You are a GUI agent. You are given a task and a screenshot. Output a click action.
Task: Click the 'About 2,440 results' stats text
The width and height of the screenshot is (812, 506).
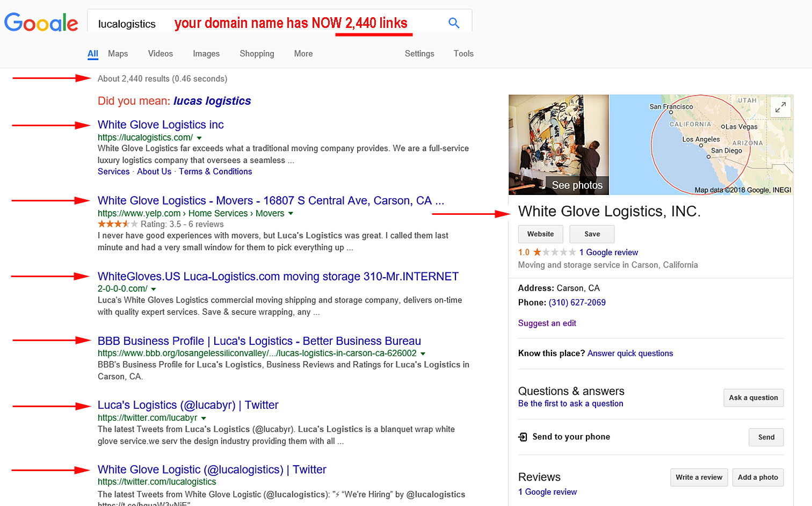pos(162,78)
